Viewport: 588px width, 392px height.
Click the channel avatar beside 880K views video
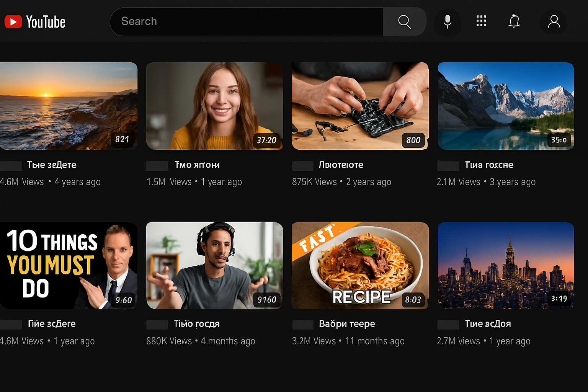pyautogui.click(x=157, y=325)
